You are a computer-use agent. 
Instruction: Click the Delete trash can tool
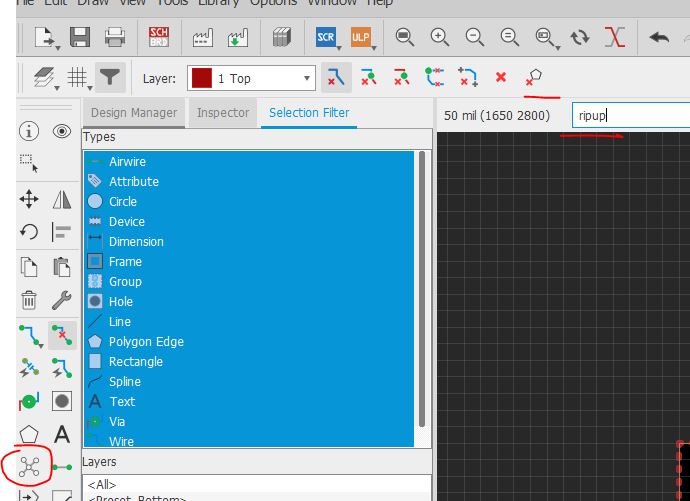[29, 300]
